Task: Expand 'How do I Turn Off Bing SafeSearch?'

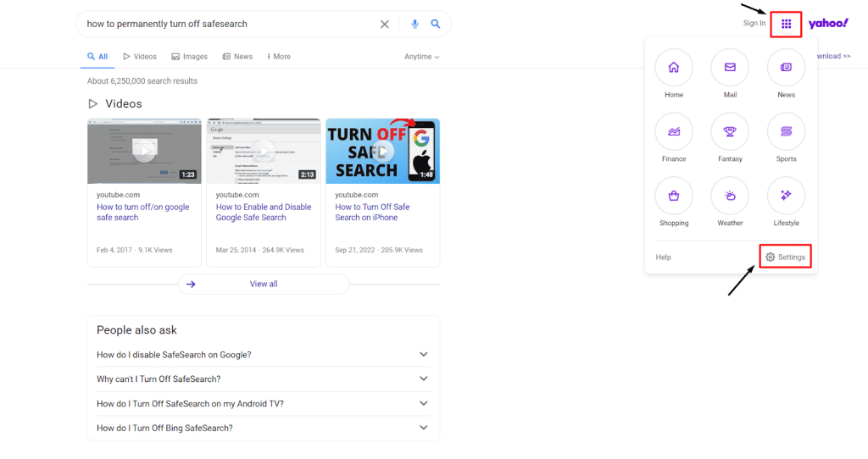Action: pyautogui.click(x=264, y=428)
